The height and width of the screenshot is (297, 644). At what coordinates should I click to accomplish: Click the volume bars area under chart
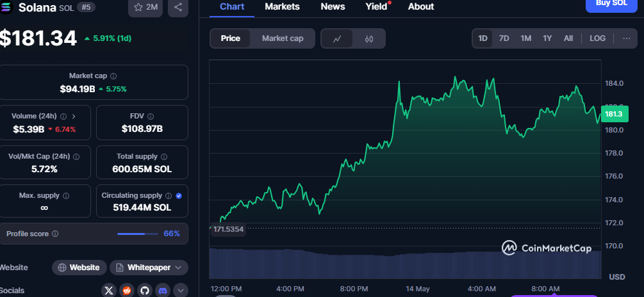click(x=405, y=263)
